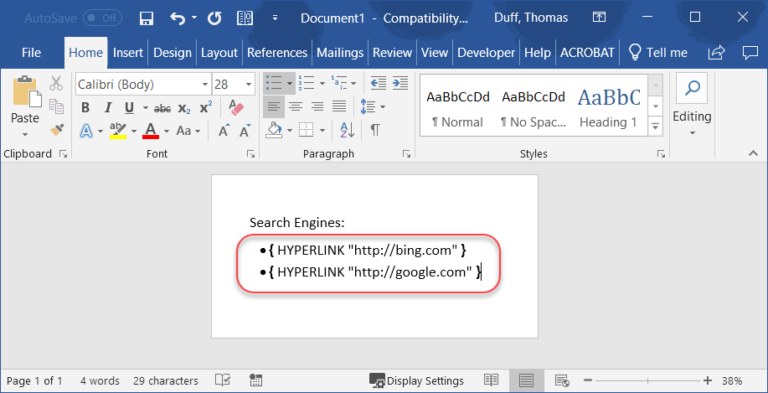The image size is (768, 393).
Task: Open the font color dropdown arrow
Action: pos(167,131)
